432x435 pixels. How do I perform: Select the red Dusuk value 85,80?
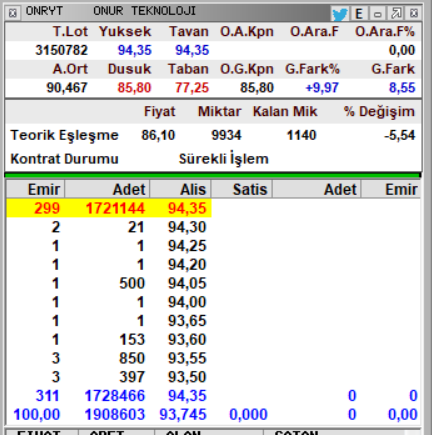tap(134, 88)
